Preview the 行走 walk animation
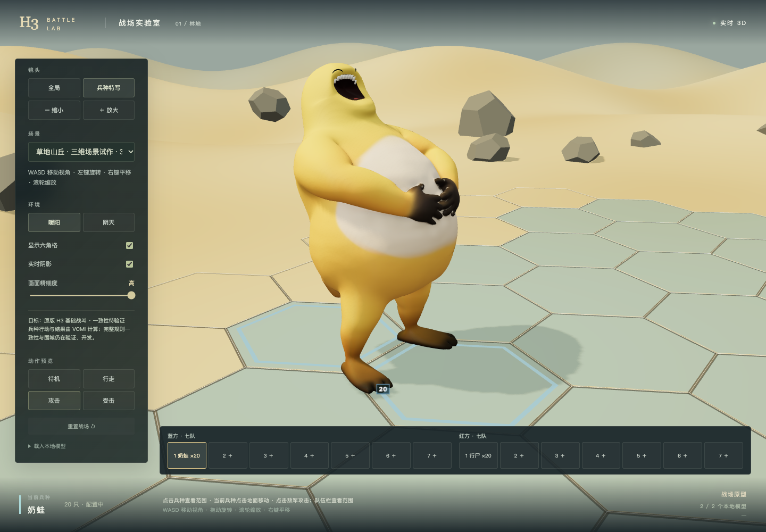 (109, 379)
